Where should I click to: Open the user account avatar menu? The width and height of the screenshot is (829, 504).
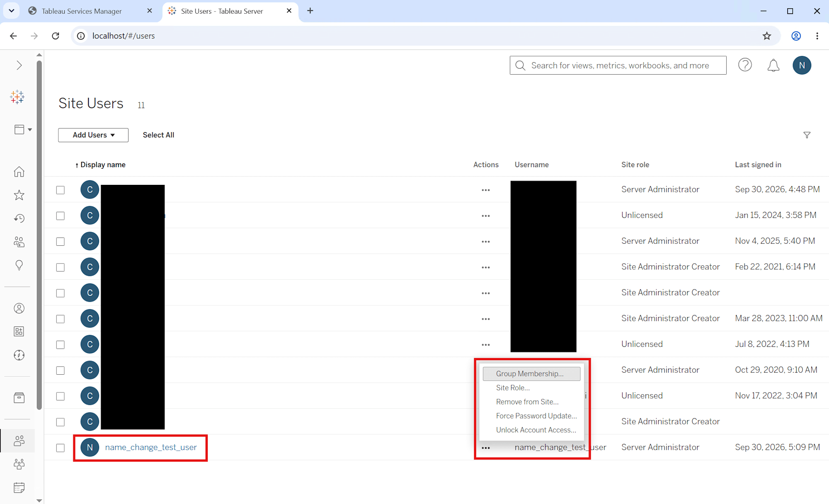(x=802, y=65)
